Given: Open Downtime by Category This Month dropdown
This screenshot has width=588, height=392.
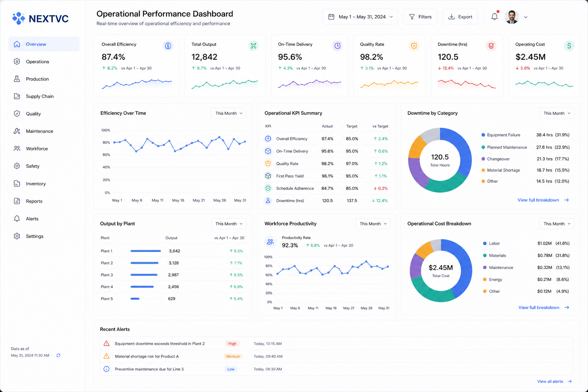Looking at the screenshot, I should click(557, 113).
